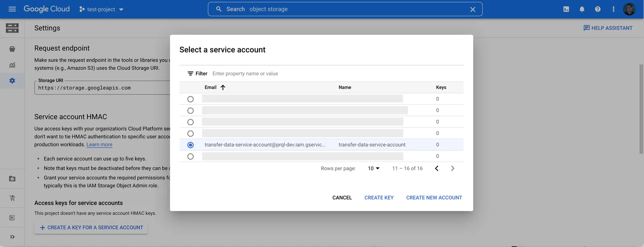The image size is (644, 247).
Task: Click the Google Cloud logo
Action: pos(46,9)
